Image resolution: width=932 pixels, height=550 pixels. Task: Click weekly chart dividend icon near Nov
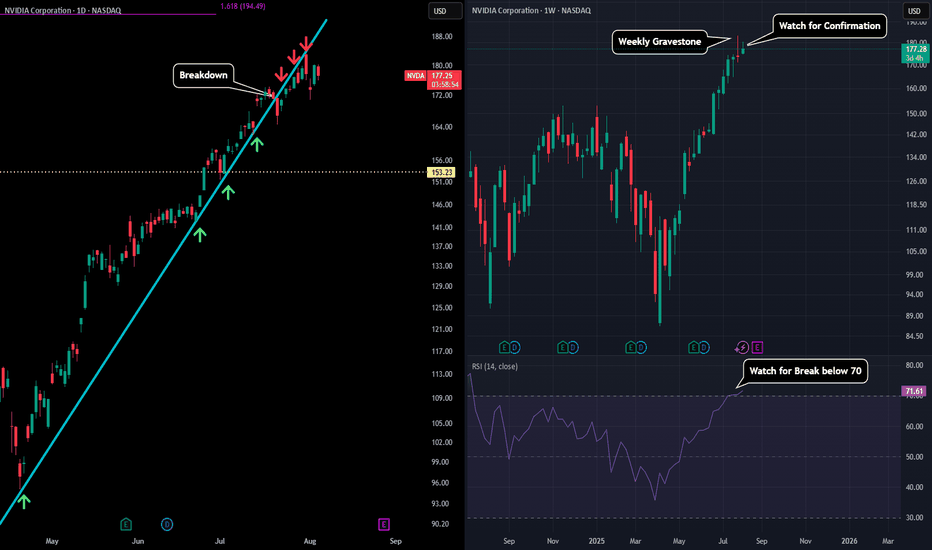[573, 347]
